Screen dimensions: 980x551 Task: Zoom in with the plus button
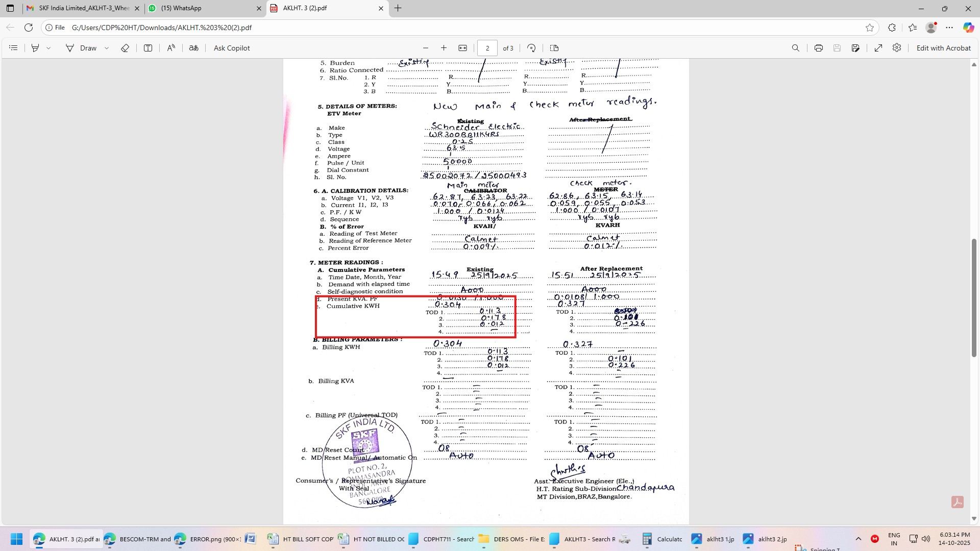pos(444,48)
